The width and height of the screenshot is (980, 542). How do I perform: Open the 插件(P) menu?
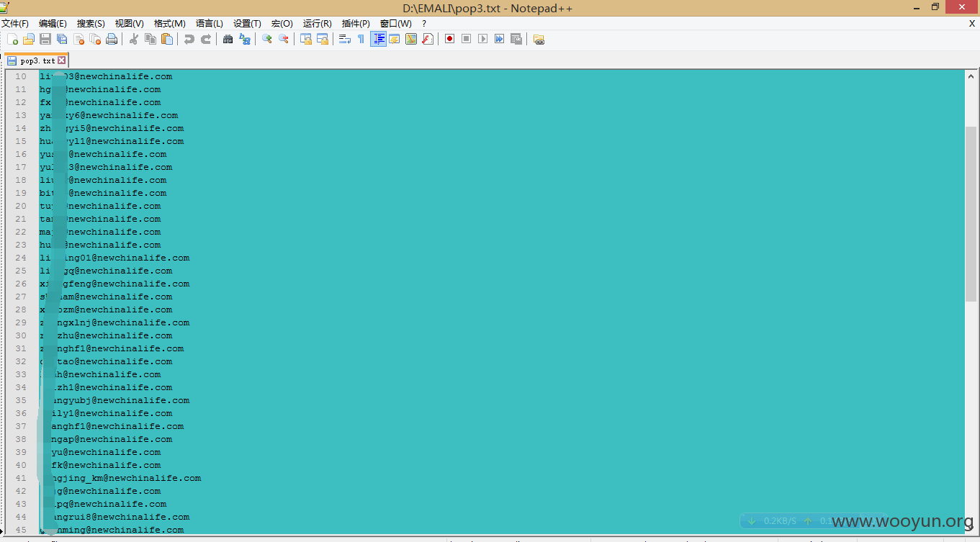click(356, 24)
